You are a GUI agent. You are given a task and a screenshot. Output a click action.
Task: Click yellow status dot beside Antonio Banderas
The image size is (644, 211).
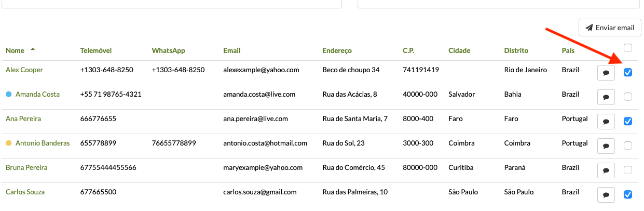8,143
